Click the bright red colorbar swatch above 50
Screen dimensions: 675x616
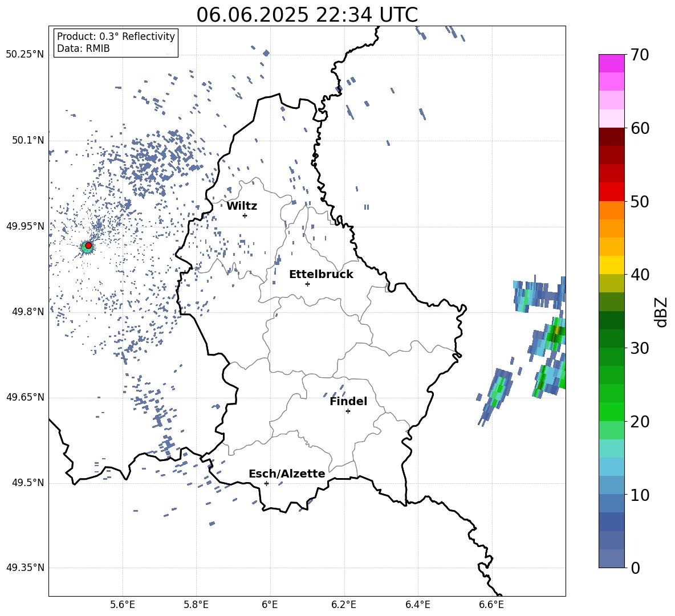click(612, 192)
